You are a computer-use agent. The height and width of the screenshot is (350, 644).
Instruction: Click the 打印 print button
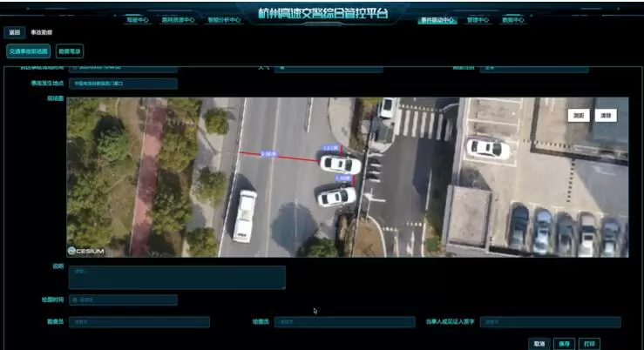[590, 343]
